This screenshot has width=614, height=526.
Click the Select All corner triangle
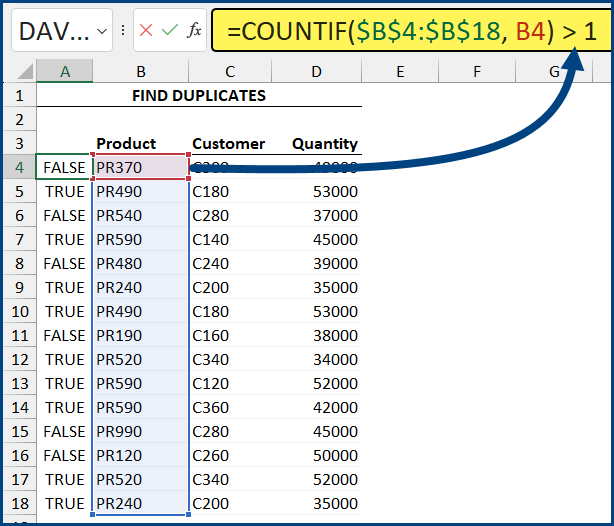click(19, 72)
